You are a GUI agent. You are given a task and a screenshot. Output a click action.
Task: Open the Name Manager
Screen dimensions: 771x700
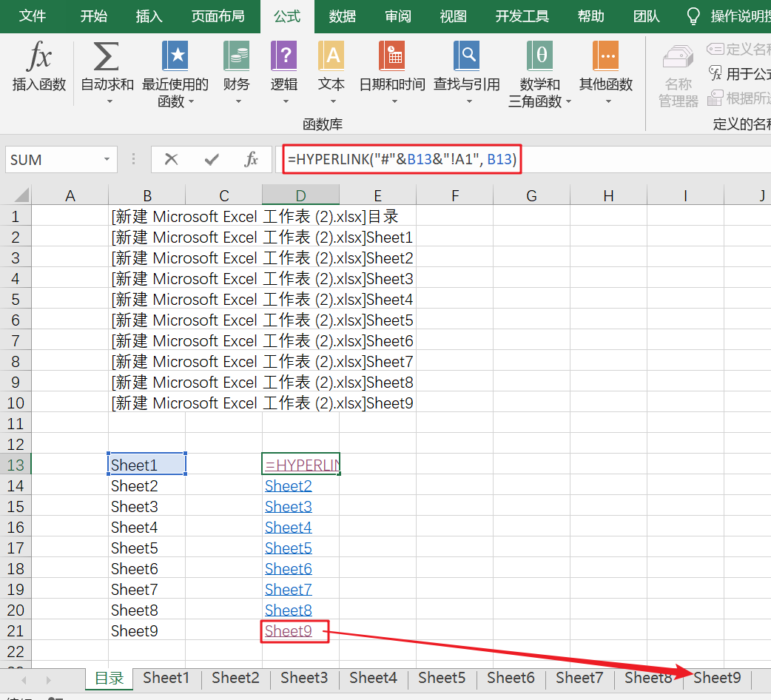click(679, 76)
